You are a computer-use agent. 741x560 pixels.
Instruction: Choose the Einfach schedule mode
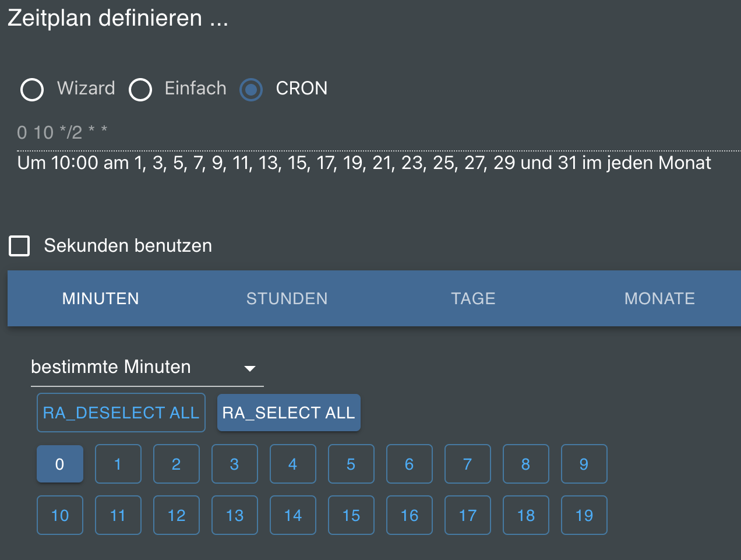click(x=140, y=90)
